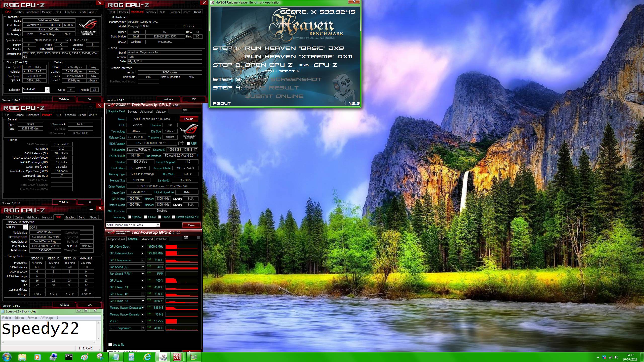Open the hamburger menu in GPU-Z Sensors window
Screen dimensions: 644x362
tap(198, 238)
